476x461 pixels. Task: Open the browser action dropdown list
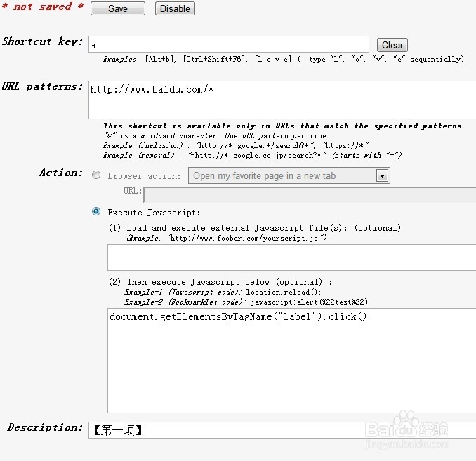289,175
